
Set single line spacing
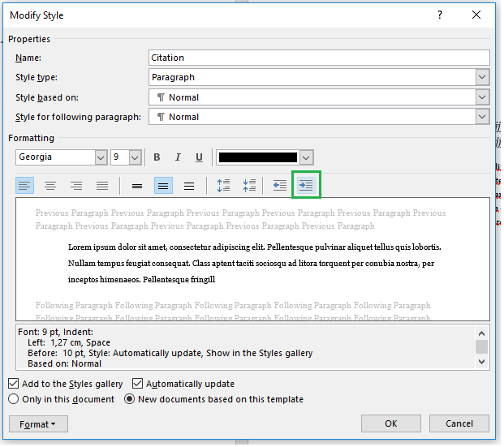137,186
